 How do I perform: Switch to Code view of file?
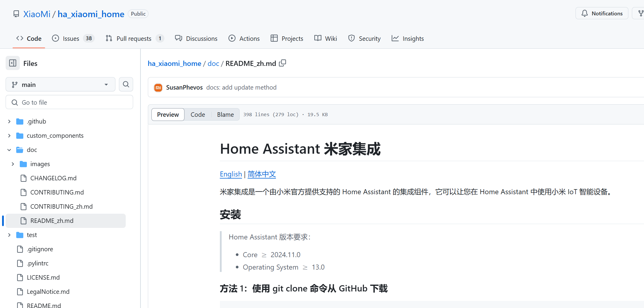click(198, 115)
